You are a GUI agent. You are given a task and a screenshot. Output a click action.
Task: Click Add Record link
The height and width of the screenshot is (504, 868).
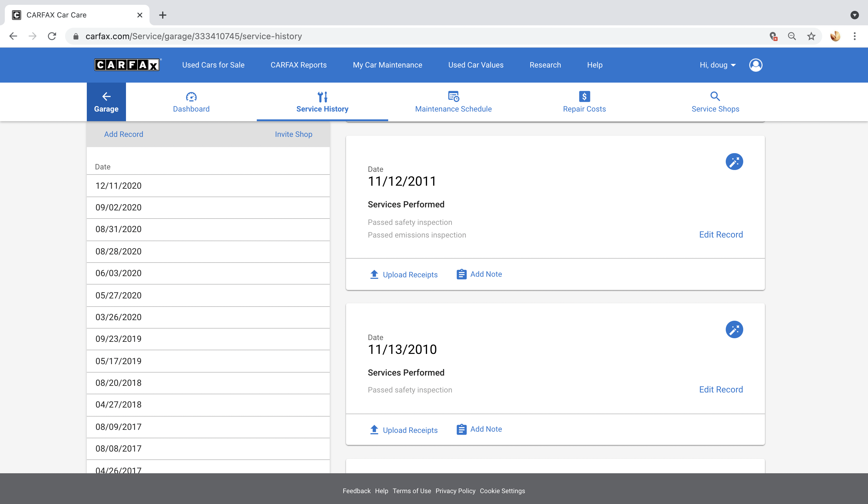124,134
